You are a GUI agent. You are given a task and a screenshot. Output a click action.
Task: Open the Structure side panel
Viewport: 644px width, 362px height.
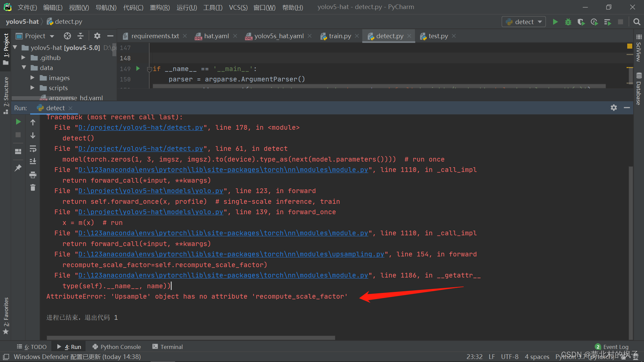point(6,95)
